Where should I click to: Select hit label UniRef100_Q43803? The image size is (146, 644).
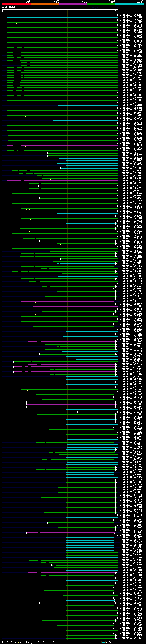pyautogui.click(x=131, y=50)
